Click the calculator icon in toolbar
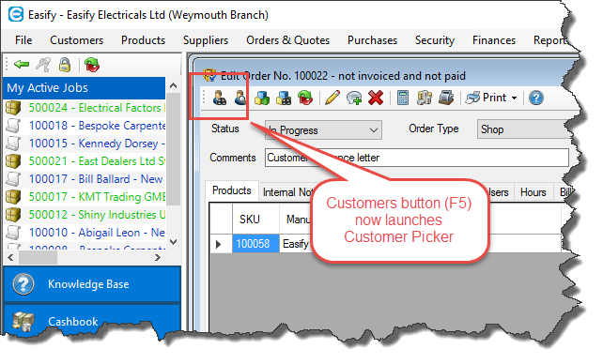603x364 pixels. pos(403,98)
